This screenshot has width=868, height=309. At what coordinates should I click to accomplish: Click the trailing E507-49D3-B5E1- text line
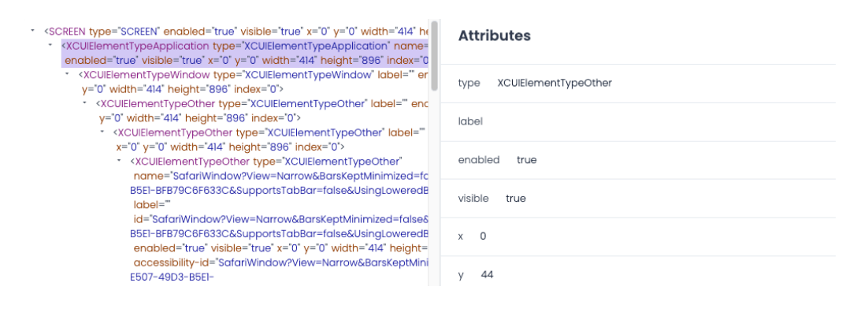[x=171, y=277]
